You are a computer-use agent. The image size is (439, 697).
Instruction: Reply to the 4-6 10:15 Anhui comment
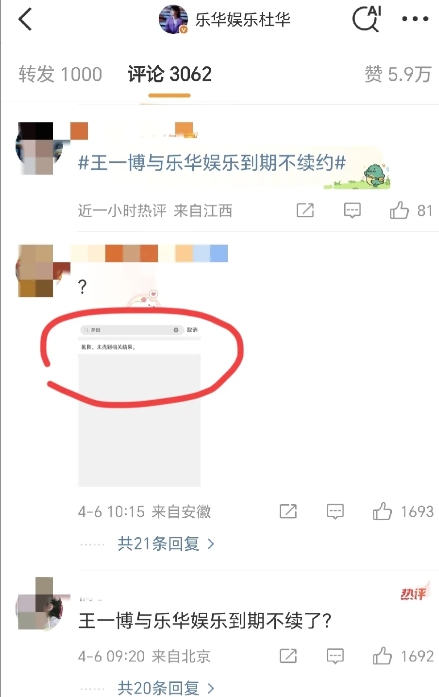335,512
